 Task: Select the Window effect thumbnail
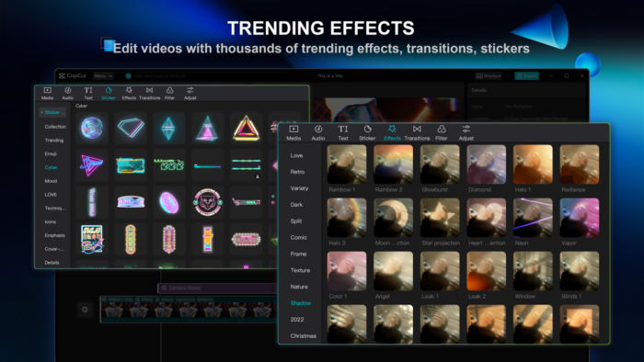pyautogui.click(x=533, y=271)
